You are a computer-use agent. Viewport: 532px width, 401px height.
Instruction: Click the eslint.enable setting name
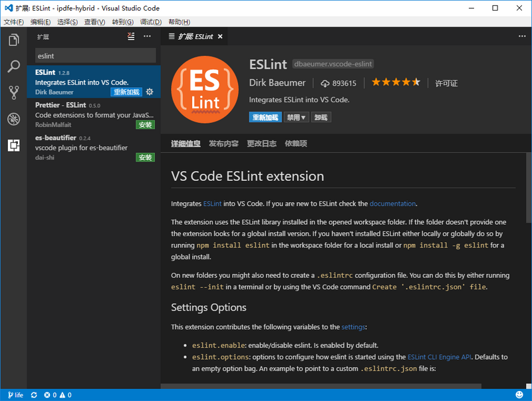[x=219, y=345]
